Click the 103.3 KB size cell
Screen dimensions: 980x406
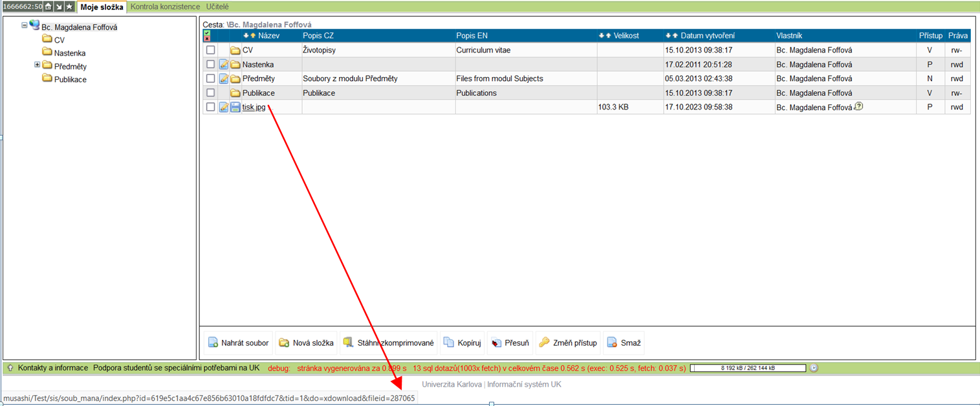(x=630, y=107)
